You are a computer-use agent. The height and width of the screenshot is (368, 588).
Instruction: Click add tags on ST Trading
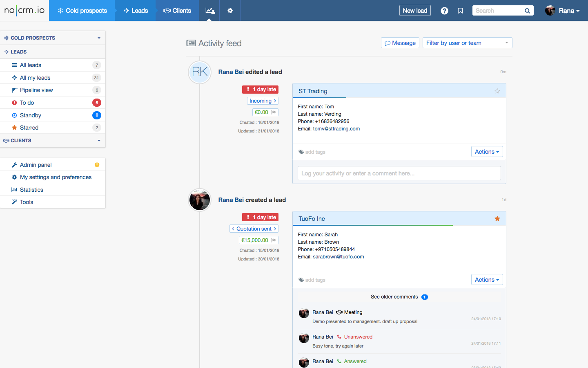[315, 152]
